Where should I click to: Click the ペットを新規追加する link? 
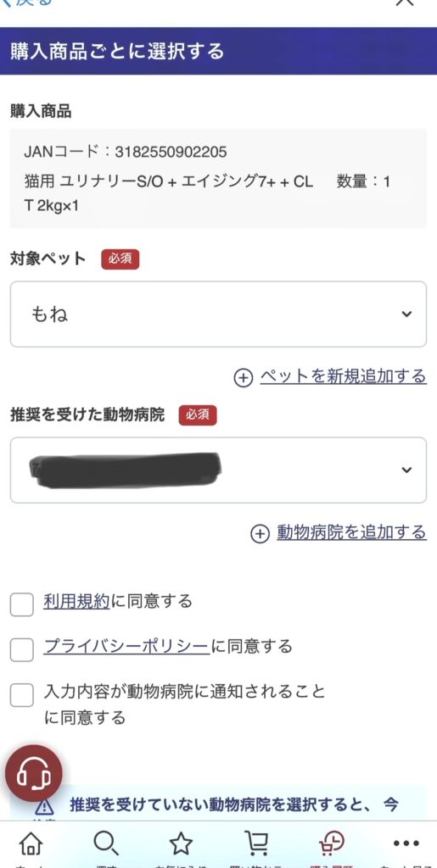click(344, 376)
